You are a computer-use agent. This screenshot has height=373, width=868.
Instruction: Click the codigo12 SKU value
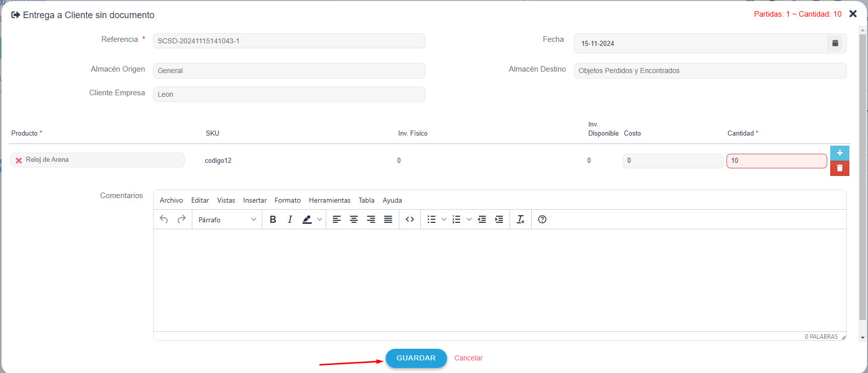(218, 160)
